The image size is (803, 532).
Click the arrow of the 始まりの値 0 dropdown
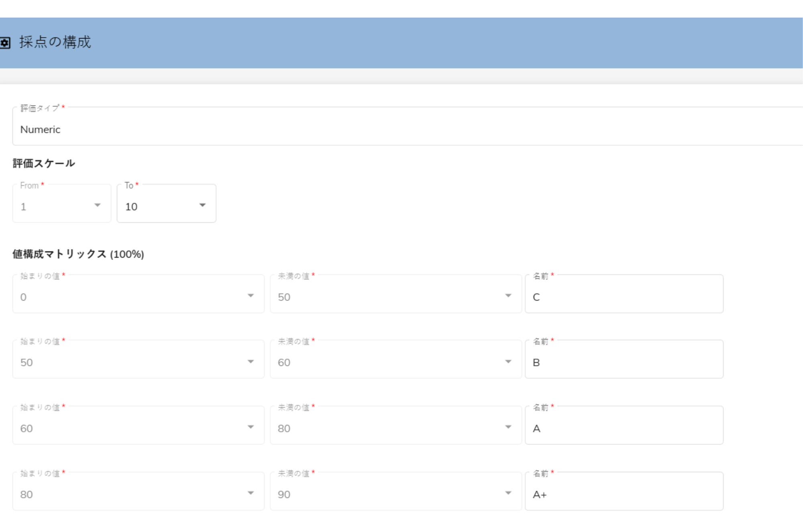pos(251,296)
